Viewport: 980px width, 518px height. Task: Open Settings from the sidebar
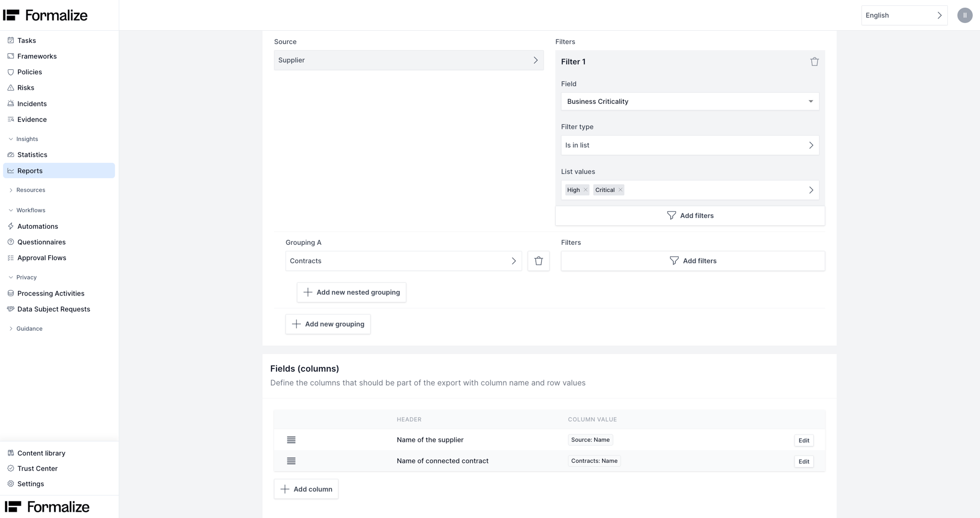[x=31, y=483]
